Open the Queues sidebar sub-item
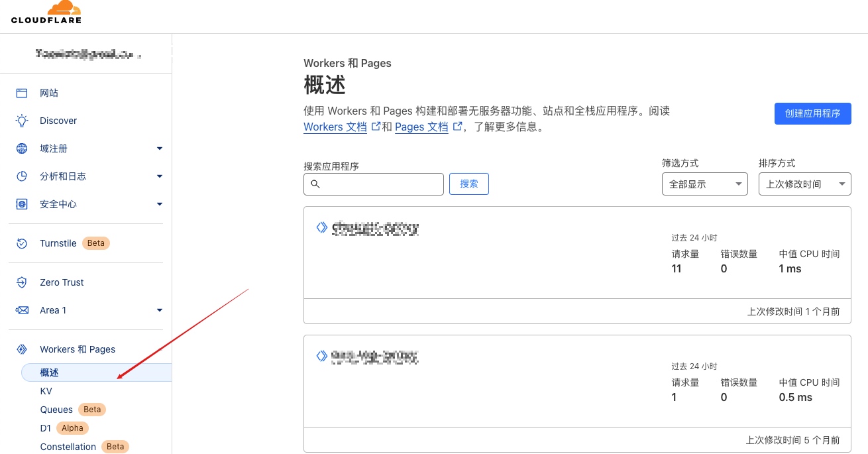This screenshot has height=454, width=868. coord(56,410)
